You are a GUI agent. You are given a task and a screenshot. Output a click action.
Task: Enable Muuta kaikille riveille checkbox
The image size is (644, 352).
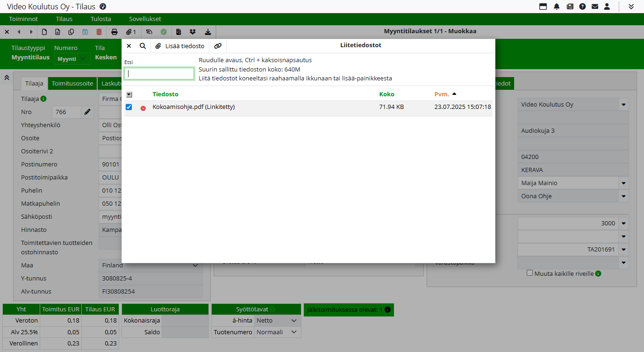(530, 273)
